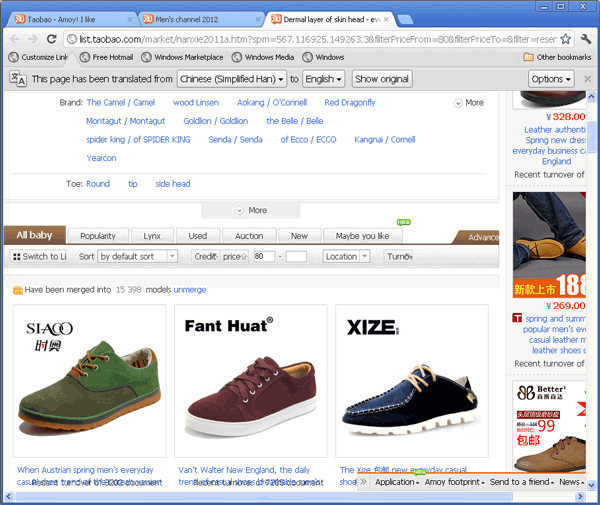Image resolution: width=600 pixels, height=505 pixels.
Task: Select the Used tab
Action: tap(197, 236)
